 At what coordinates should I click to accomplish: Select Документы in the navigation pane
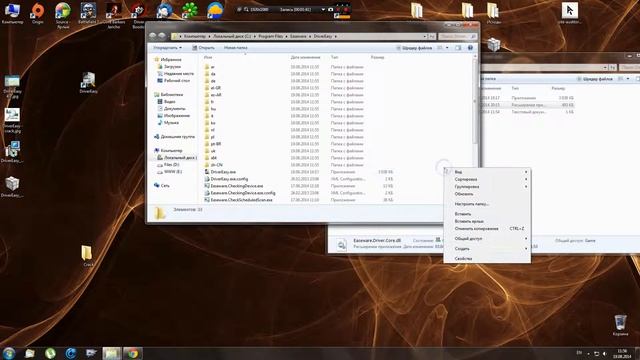174,109
